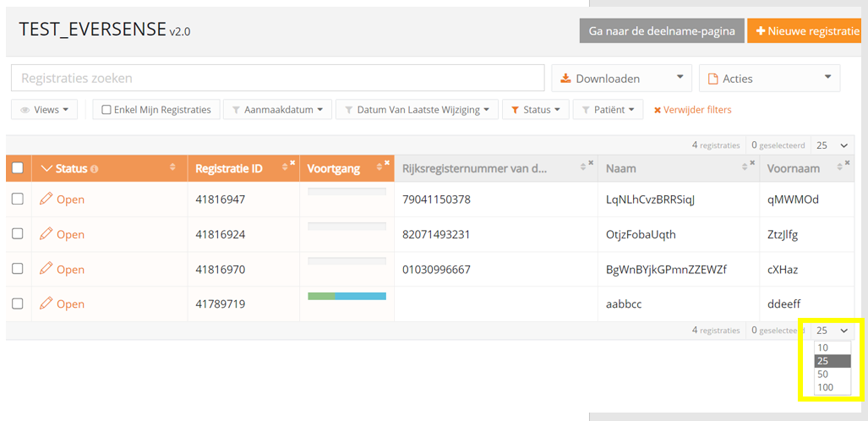Image resolution: width=868 pixels, height=421 pixels.
Task: Click Ga naar de deelname-pagina button
Action: pyautogui.click(x=662, y=31)
